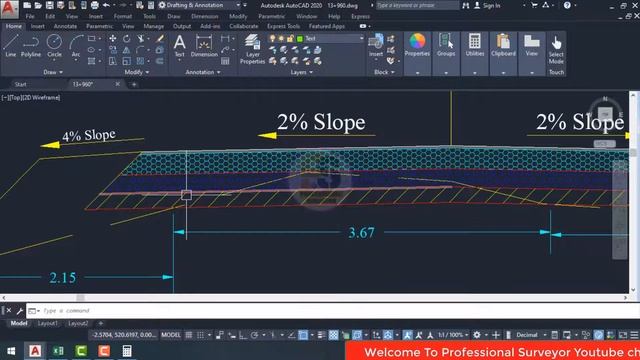Toggle object snap in status bar
The width and height of the screenshot is (640, 360).
click(303, 335)
